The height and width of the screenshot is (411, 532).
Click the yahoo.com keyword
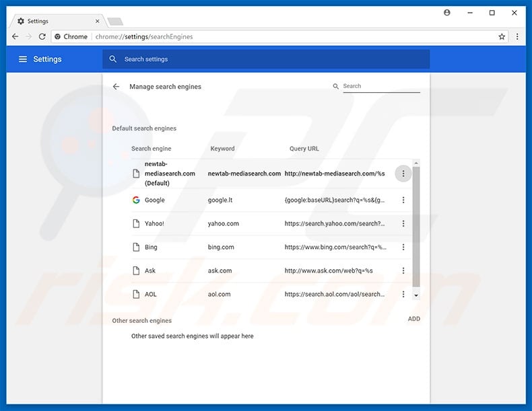point(224,223)
